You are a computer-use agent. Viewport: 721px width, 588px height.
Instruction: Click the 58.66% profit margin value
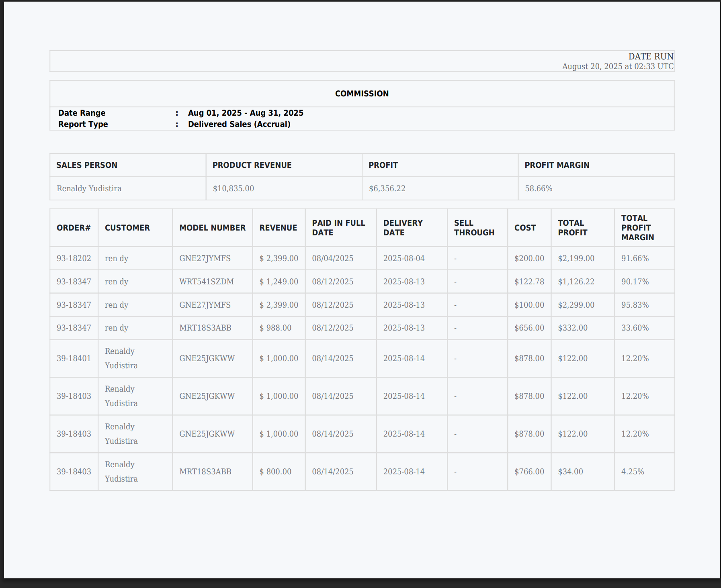tap(538, 188)
